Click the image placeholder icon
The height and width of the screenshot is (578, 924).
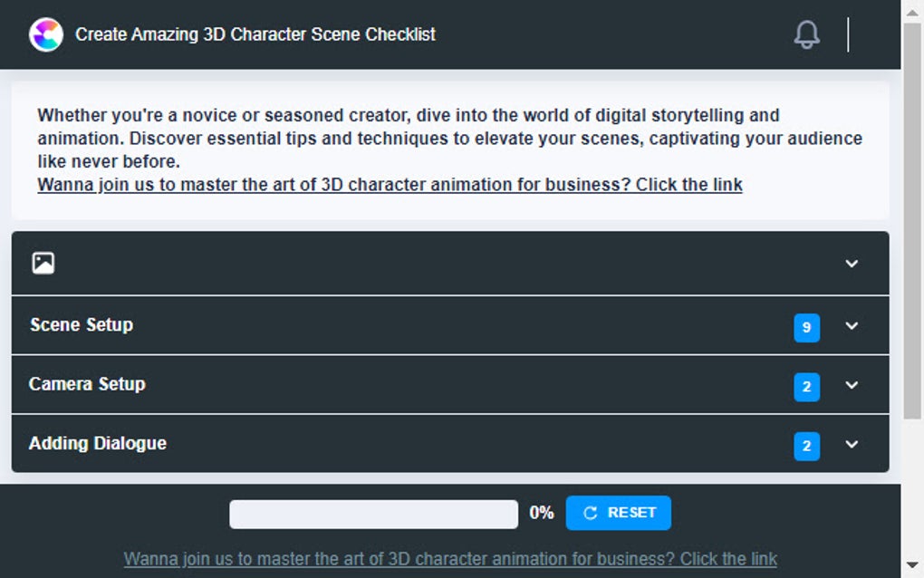tap(43, 263)
